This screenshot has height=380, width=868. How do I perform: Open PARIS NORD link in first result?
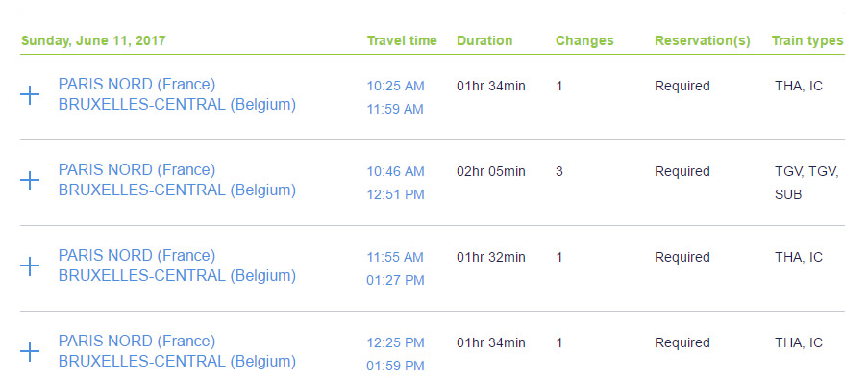(x=136, y=85)
